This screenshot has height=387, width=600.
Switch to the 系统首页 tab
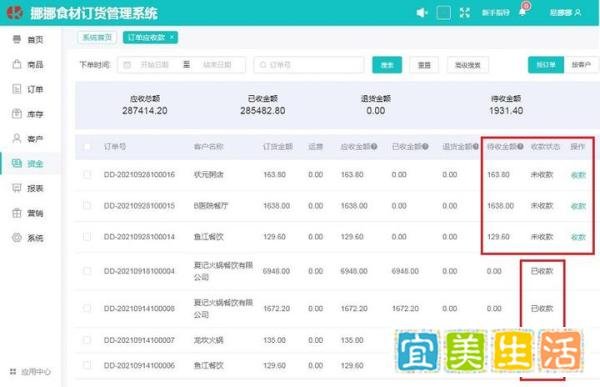(97, 37)
